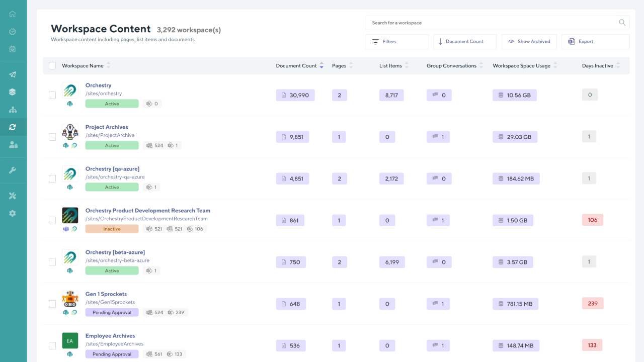Open the guest user icon in sidebar
Viewport: 644px width, 362px height.
[13, 145]
